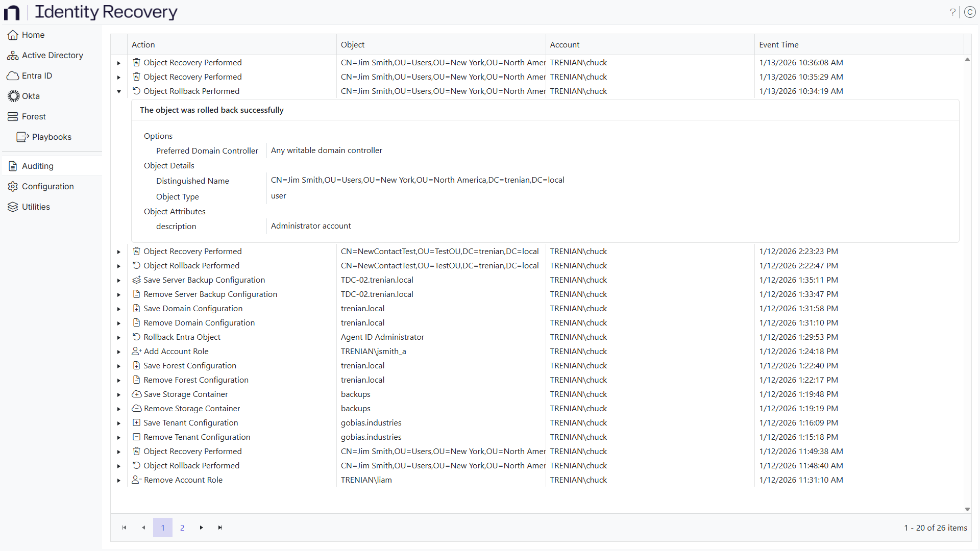Screen dimensions: 980x551
Task: Go to page 2 of results
Action: pos(182,528)
